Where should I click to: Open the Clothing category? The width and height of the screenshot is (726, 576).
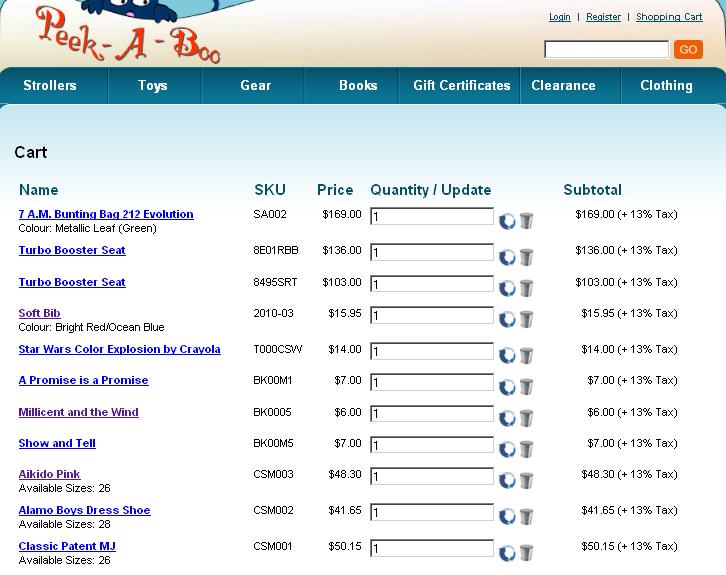666,85
